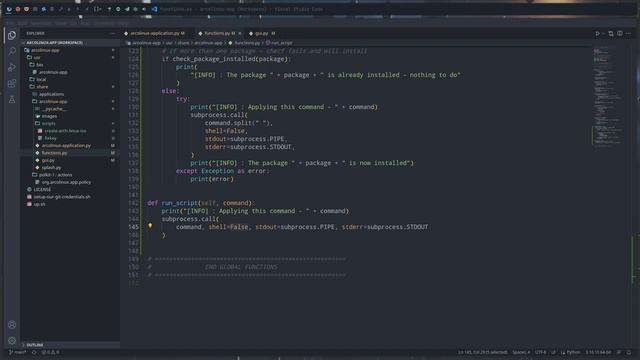Click the cursor position status bar entry

point(482,352)
